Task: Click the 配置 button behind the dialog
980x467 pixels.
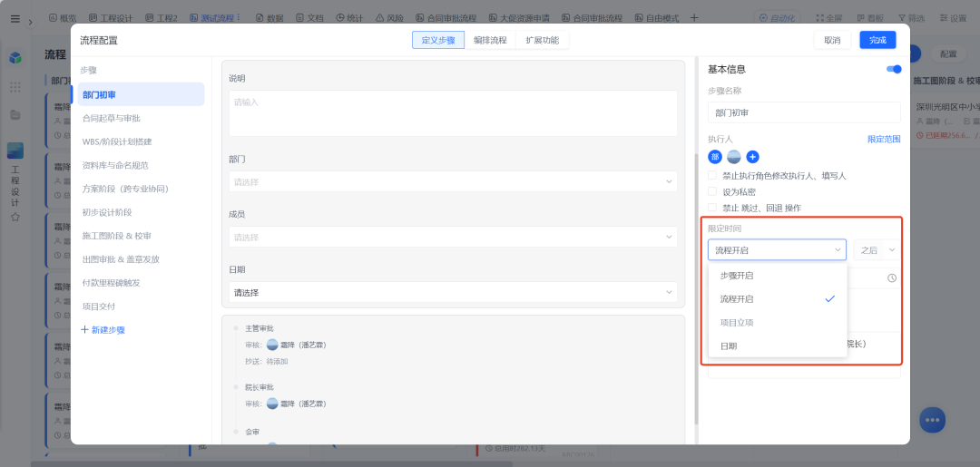Action: point(948,54)
